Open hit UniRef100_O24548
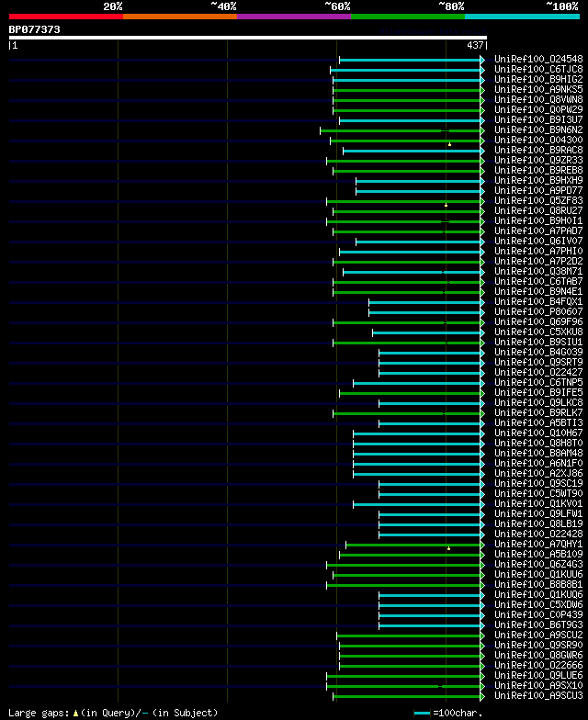This screenshot has height=720, width=588. [538, 59]
